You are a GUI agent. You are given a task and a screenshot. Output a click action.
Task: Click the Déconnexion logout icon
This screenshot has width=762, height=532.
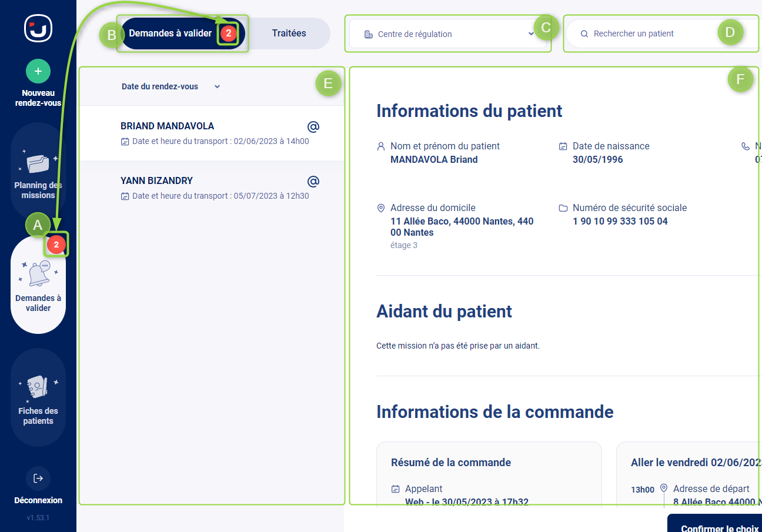coord(38,479)
